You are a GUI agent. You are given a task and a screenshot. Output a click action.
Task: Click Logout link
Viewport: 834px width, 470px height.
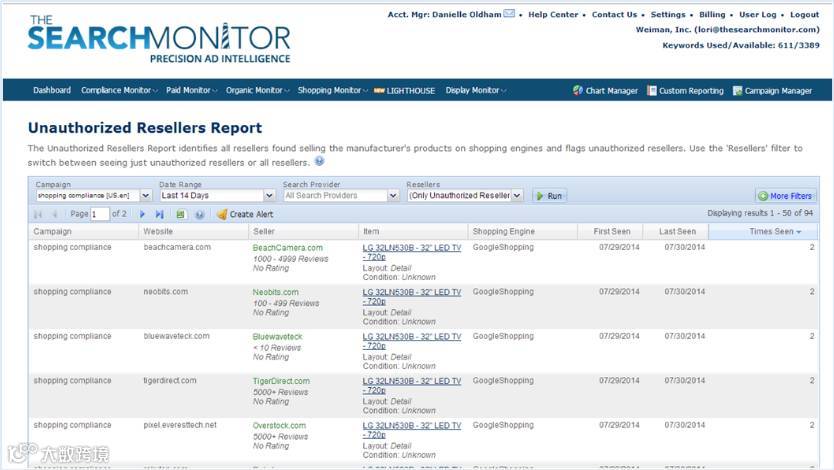point(804,14)
